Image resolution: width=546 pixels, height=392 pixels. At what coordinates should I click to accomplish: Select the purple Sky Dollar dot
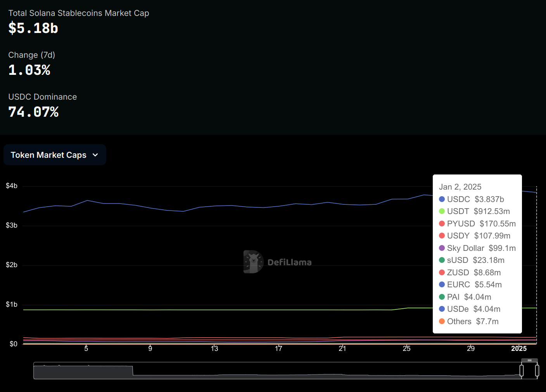click(x=442, y=248)
